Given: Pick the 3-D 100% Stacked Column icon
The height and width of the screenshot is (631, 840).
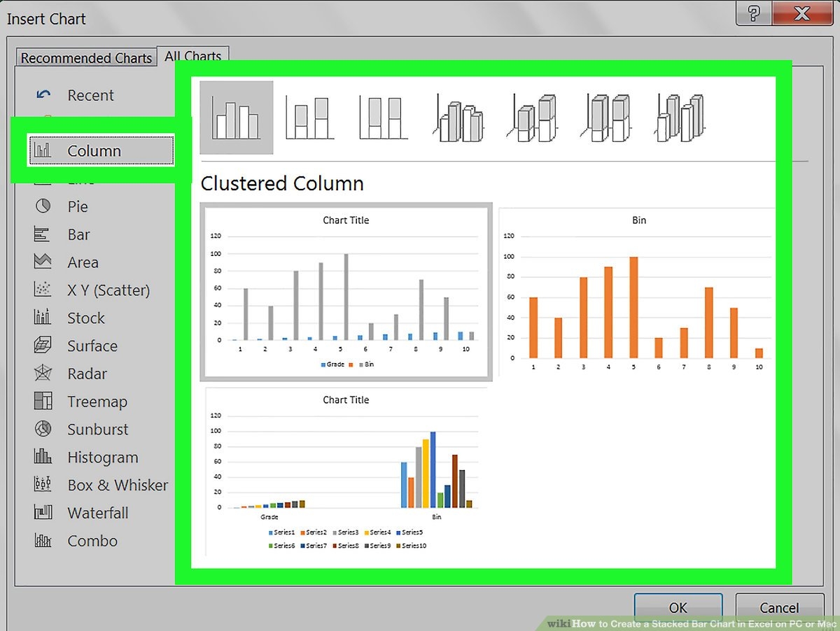Looking at the screenshot, I should [x=607, y=118].
